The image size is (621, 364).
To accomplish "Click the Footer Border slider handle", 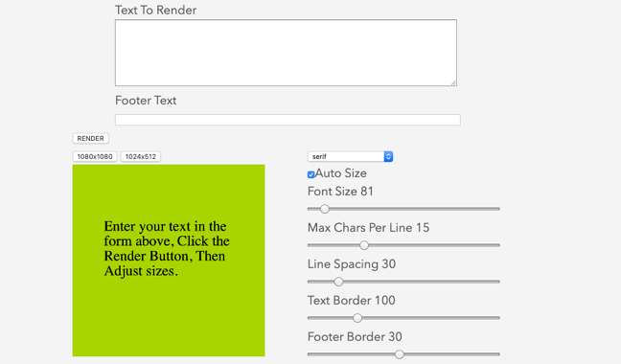I will [x=400, y=354].
